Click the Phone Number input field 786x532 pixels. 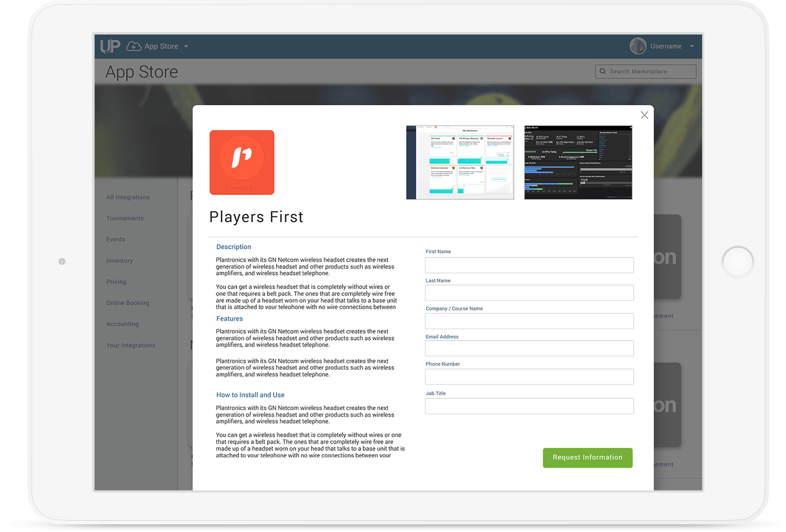pos(529,377)
